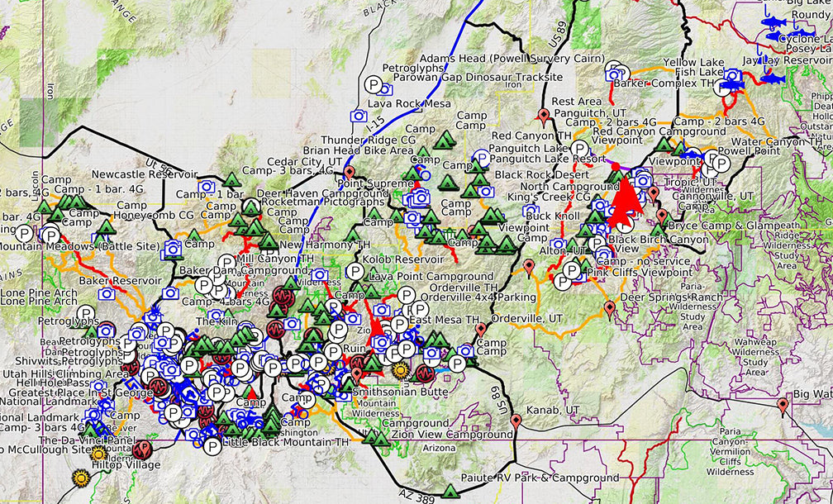Open the parking marker at Little Black Mountain TH
The height and width of the screenshot is (504, 833).
212,447
